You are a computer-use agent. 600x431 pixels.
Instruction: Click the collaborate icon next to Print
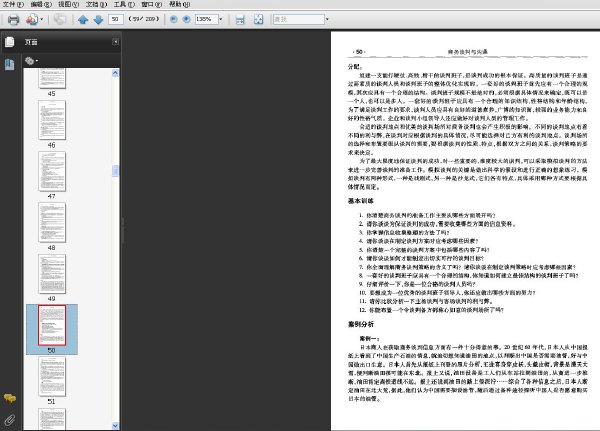[32, 19]
